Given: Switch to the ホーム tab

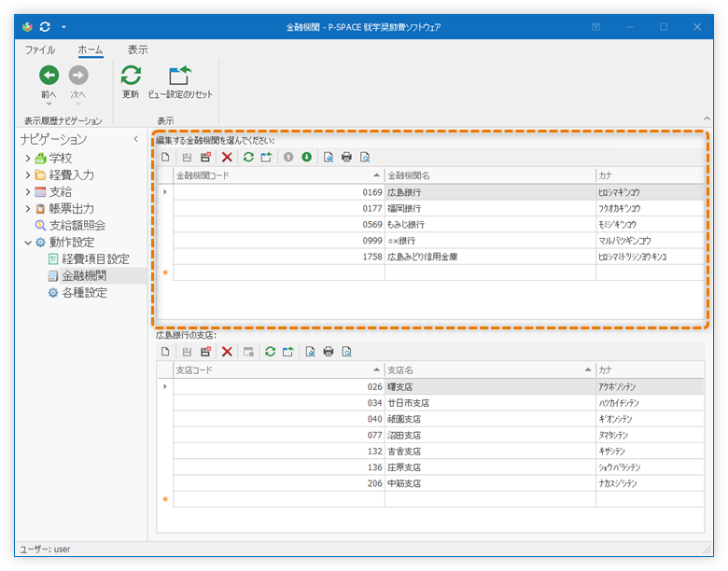Looking at the screenshot, I should pos(91,49).
